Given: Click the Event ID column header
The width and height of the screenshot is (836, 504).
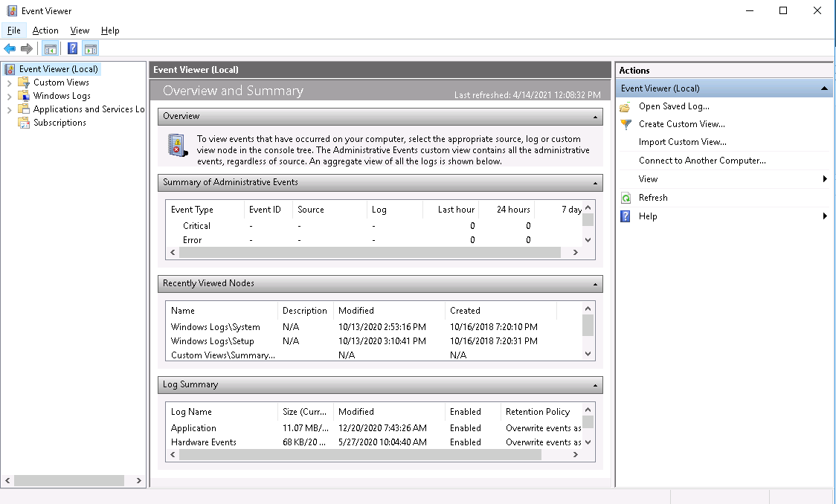Looking at the screenshot, I should point(269,210).
